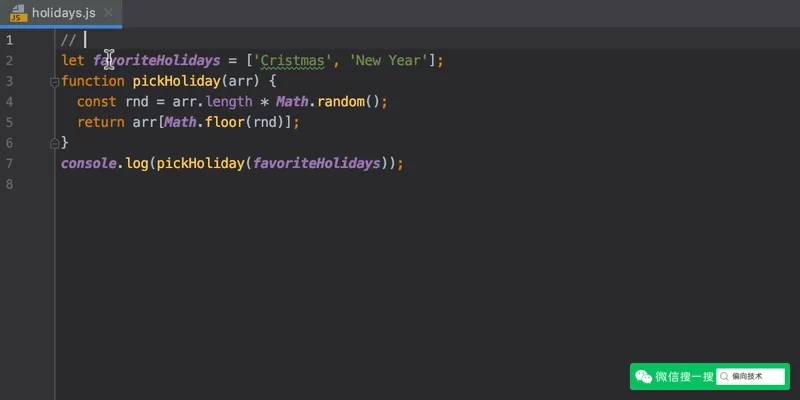Click 'floor' method on line 5
Viewport: 800px width, 400px height.
coord(225,122)
